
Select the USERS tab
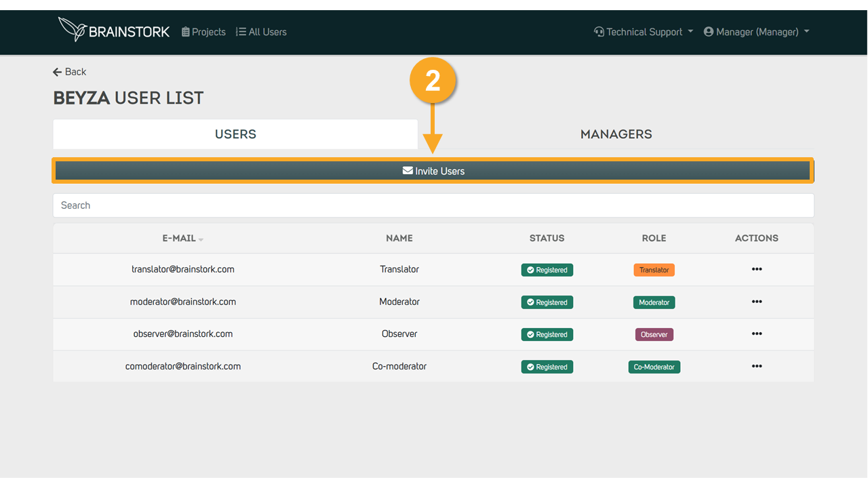point(235,134)
